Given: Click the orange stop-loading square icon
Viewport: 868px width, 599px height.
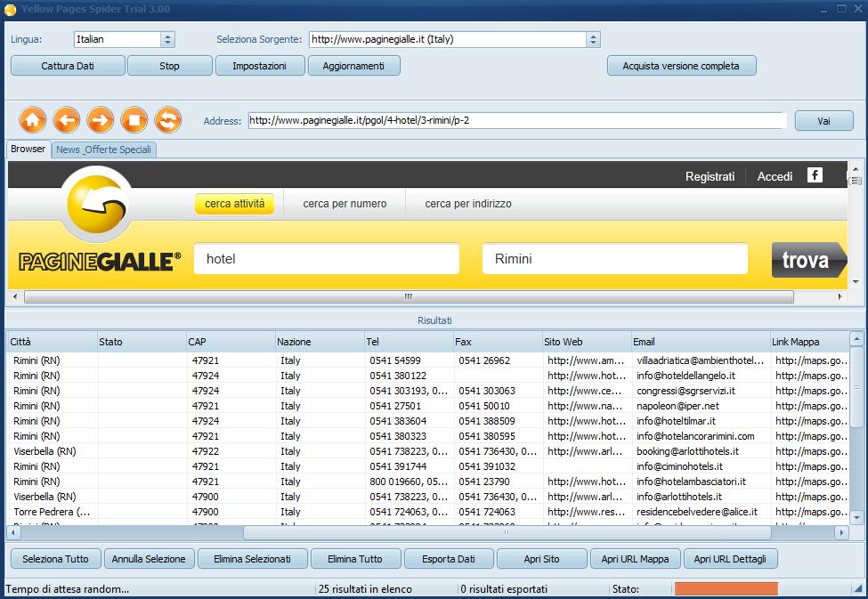Looking at the screenshot, I should [134, 119].
